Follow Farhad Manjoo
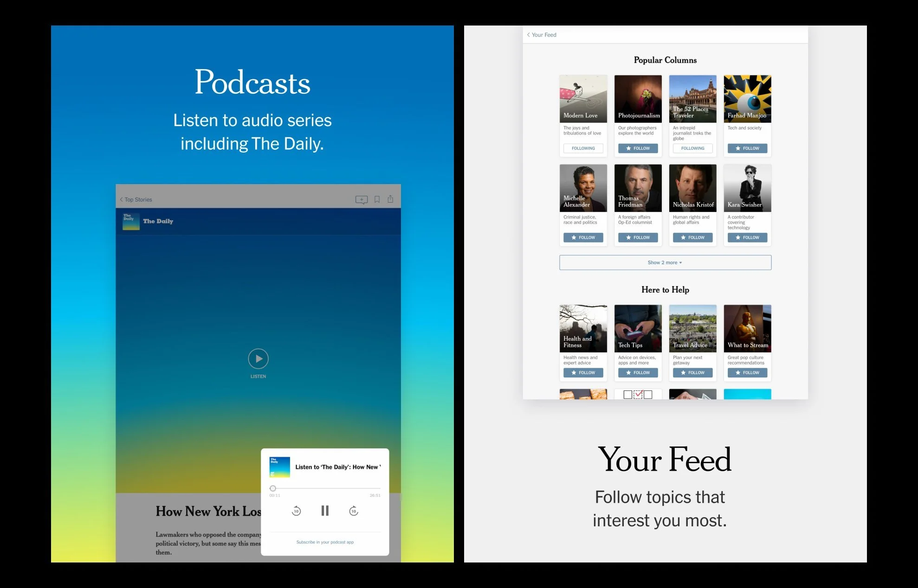 point(748,148)
